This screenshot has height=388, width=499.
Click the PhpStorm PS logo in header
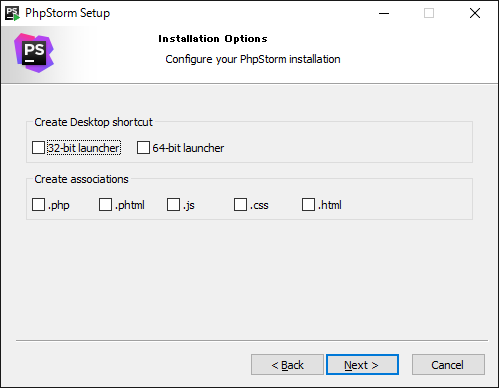(34, 53)
